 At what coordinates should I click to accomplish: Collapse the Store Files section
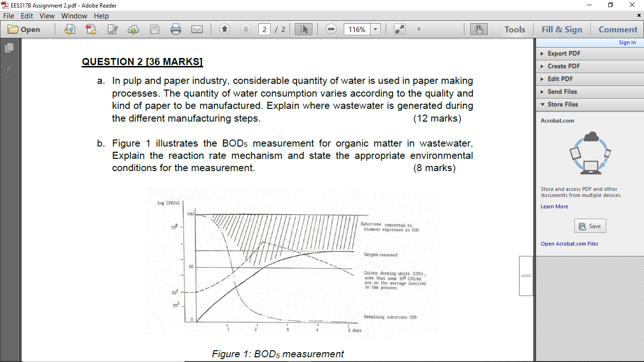coord(564,104)
